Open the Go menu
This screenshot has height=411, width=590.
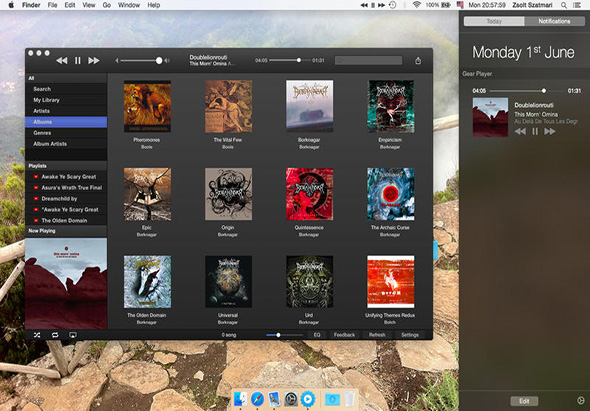[107, 5]
